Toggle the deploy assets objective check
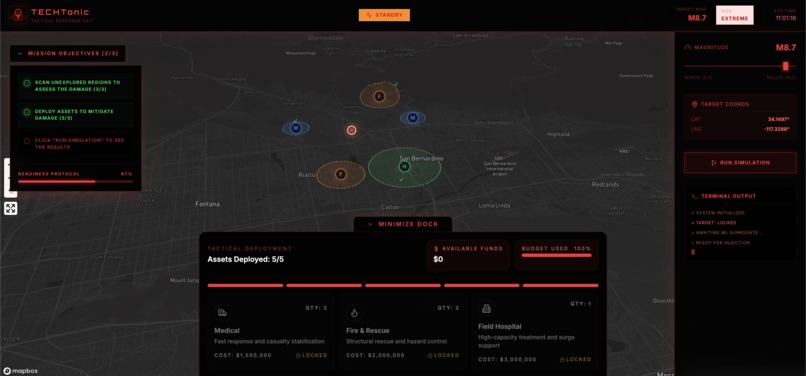The height and width of the screenshot is (376, 806). coord(27,112)
